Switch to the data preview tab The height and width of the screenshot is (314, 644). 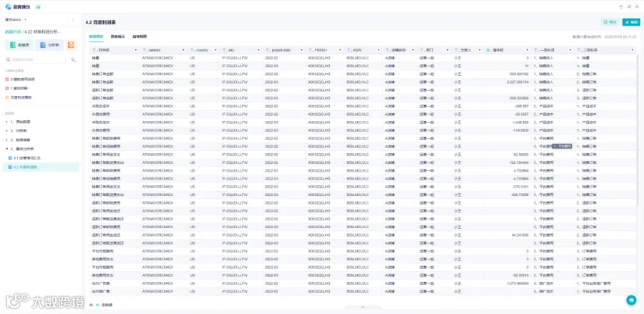(96, 36)
